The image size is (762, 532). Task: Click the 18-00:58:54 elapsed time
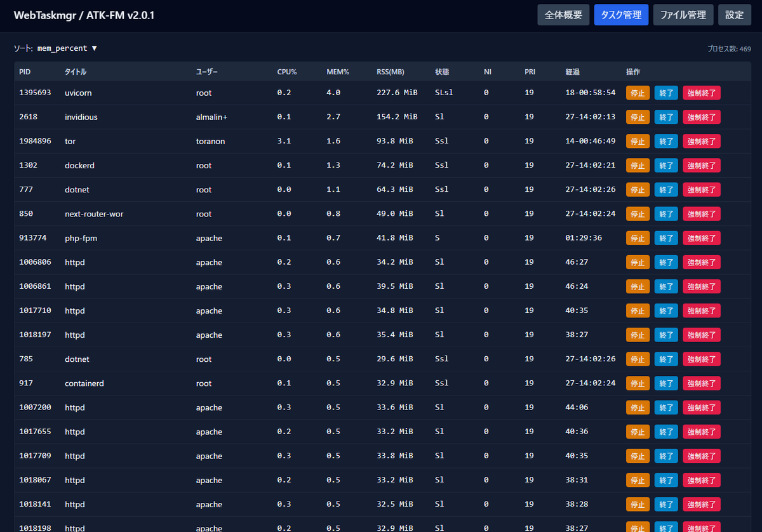[591, 93]
